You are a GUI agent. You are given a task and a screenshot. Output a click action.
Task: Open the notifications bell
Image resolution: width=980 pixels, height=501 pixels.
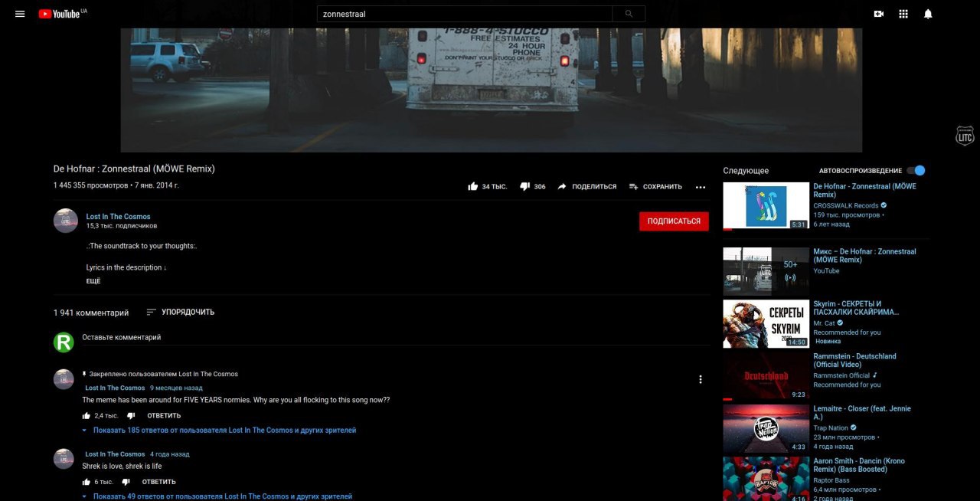coord(928,14)
